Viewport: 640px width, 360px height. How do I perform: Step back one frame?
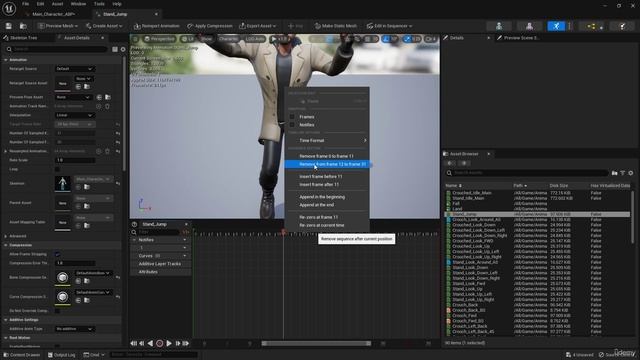coord(142,344)
